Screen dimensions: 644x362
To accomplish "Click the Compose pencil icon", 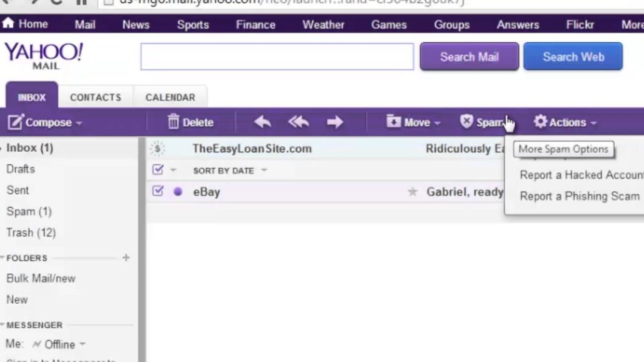I will (16, 122).
